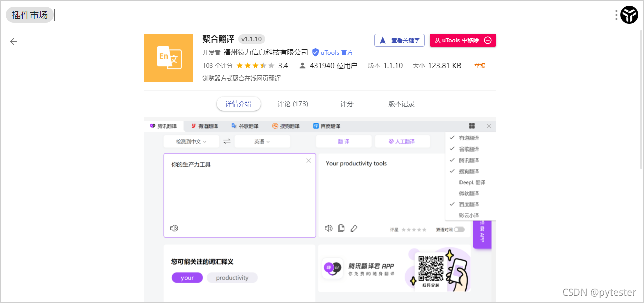Click the purple 译君 APP side tab
The image size is (644, 303).
[x=482, y=234]
